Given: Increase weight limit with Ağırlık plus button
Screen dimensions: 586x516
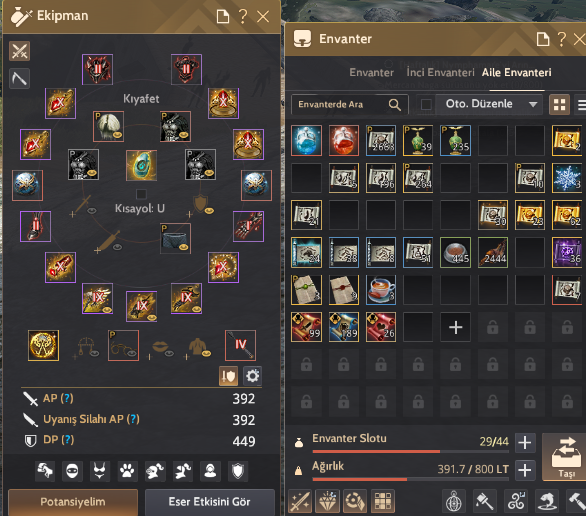Looking at the screenshot, I should [x=525, y=470].
